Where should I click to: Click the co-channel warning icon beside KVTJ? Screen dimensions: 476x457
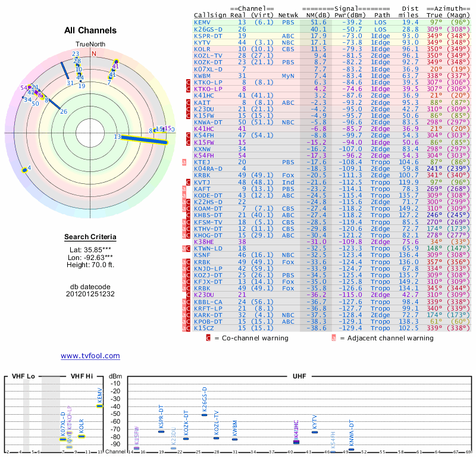click(188, 182)
